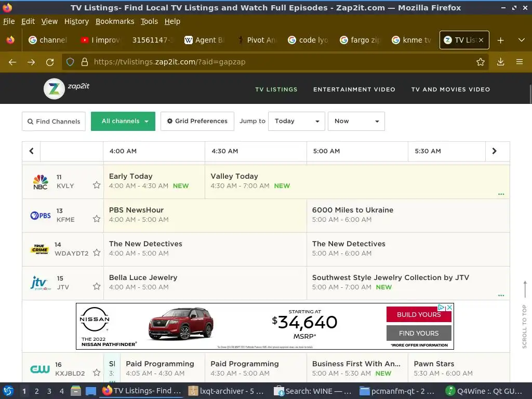Click the ellipsis in the JTV row

coord(501,296)
